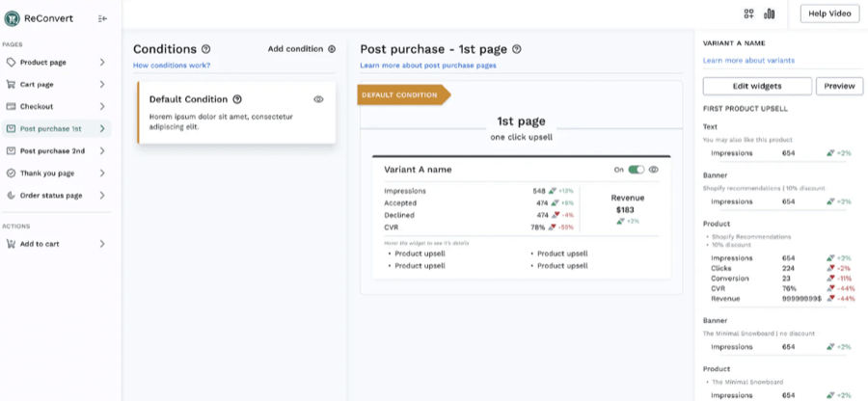Click the Post purchase 2nd icon

[11, 151]
